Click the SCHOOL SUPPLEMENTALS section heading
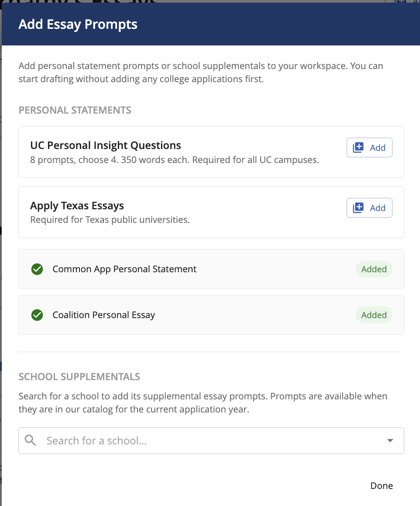The image size is (420, 506). [x=79, y=377]
